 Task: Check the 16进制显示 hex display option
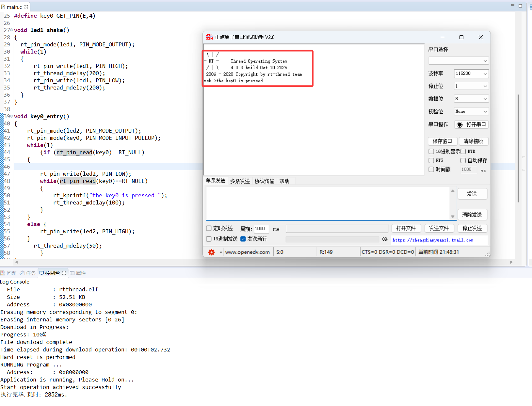tap(431, 151)
